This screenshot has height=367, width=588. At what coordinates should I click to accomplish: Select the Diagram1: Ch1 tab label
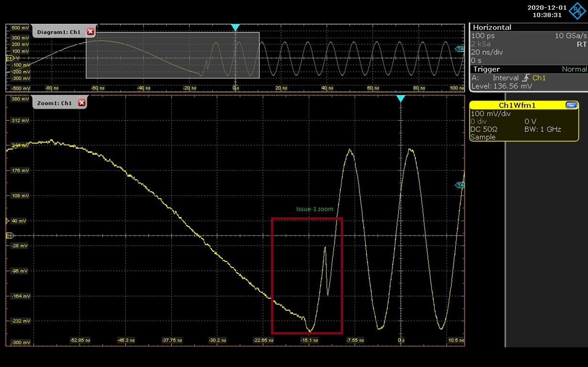tap(59, 32)
